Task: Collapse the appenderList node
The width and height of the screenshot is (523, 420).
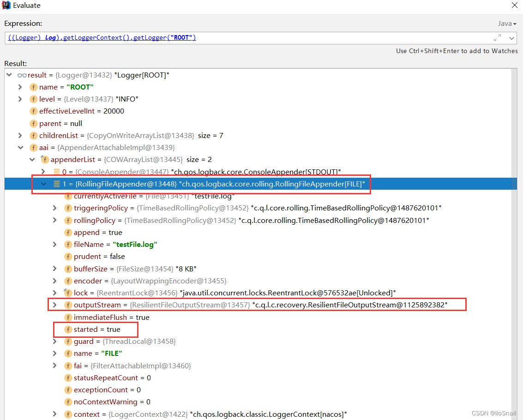Action: click(x=32, y=159)
